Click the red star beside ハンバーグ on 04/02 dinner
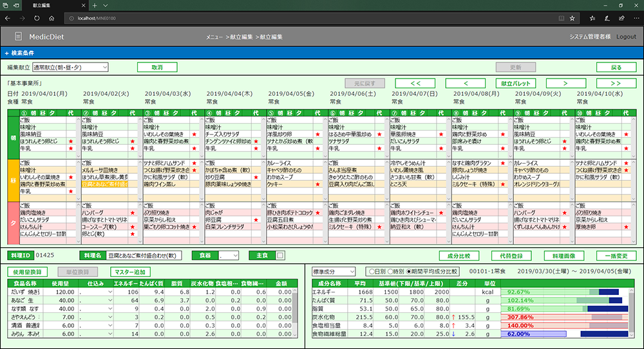 133,212
